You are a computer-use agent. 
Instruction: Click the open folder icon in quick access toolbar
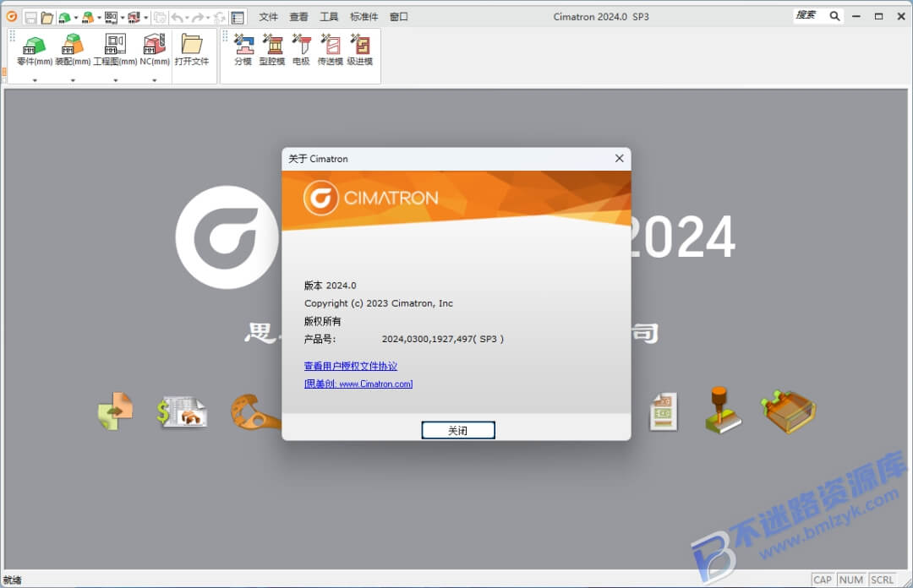click(x=47, y=18)
